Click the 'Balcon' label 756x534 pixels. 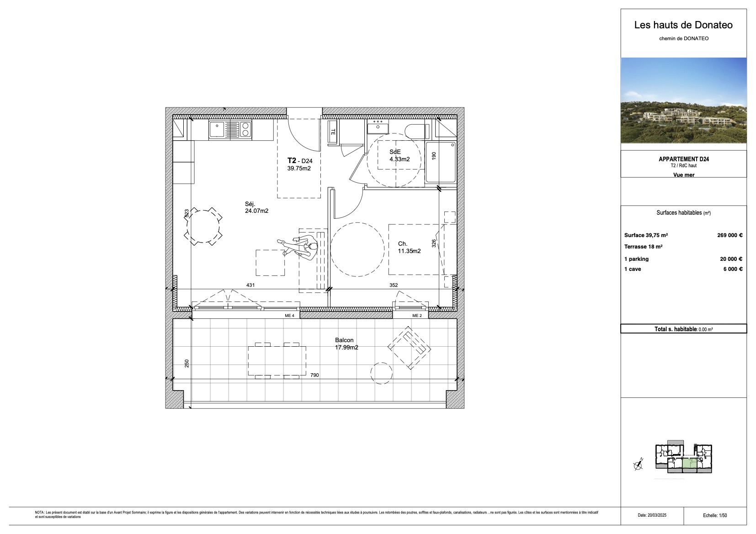coord(344,340)
